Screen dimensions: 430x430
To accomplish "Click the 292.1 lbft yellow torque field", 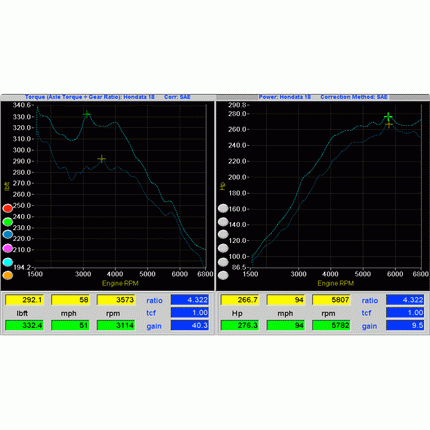I will pyautogui.click(x=24, y=300).
